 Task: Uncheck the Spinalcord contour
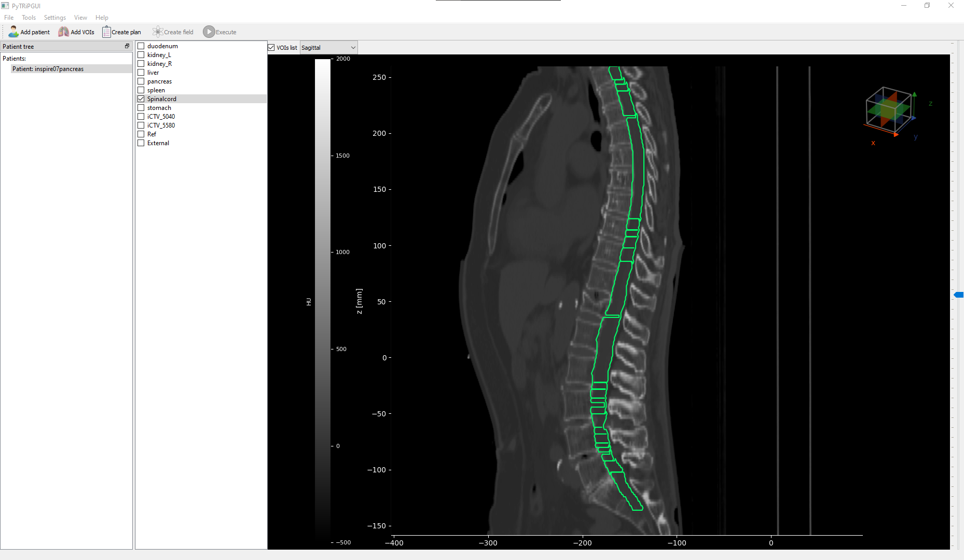click(141, 99)
